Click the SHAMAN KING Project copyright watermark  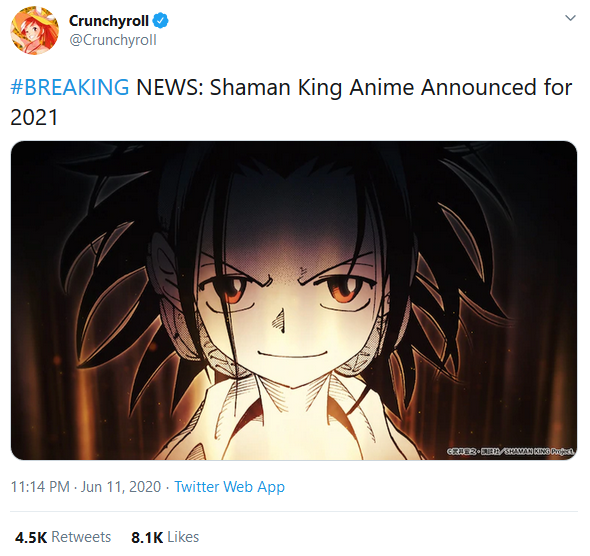pos(510,450)
